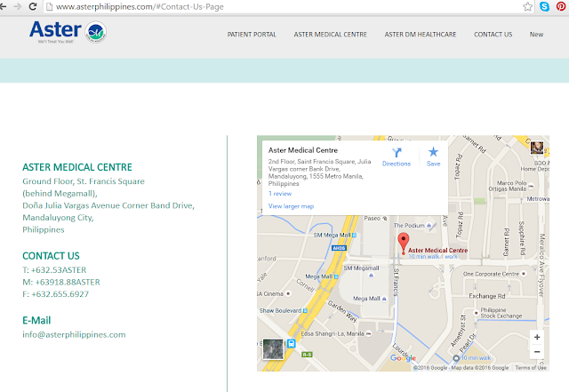Click the Google account avatar on map

click(x=537, y=148)
